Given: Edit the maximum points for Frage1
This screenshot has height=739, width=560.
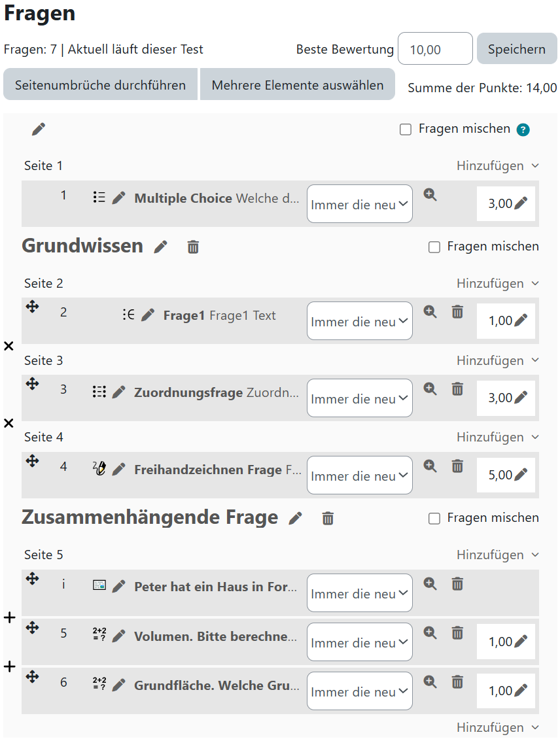Looking at the screenshot, I should (520, 320).
